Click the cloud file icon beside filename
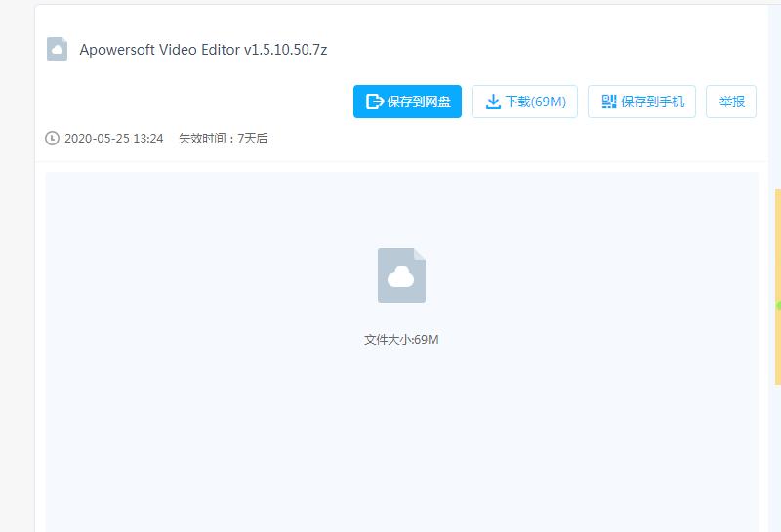This screenshot has width=781, height=532. 58,49
